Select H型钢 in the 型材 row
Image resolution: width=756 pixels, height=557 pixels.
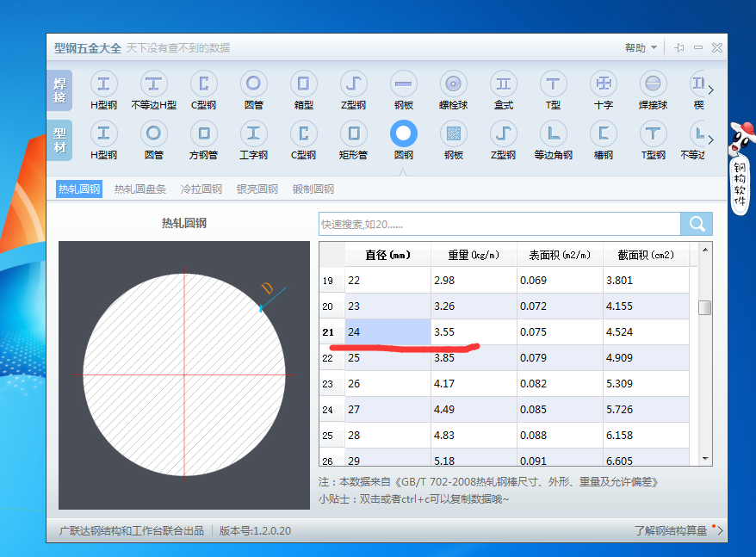[103, 139]
